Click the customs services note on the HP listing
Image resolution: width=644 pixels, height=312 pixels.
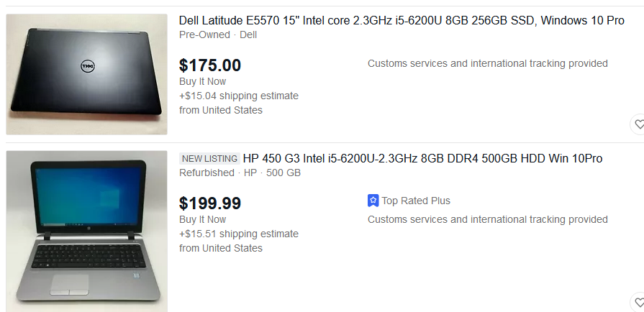click(487, 219)
